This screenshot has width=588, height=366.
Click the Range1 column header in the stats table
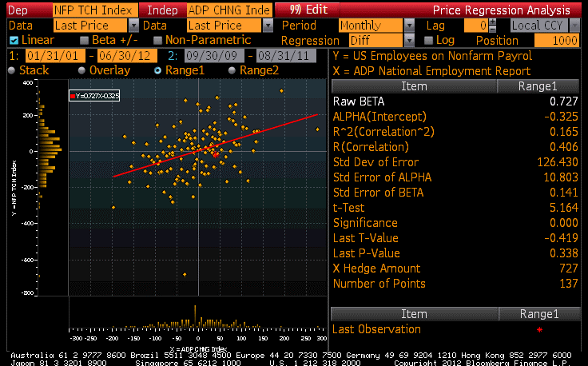coord(538,86)
